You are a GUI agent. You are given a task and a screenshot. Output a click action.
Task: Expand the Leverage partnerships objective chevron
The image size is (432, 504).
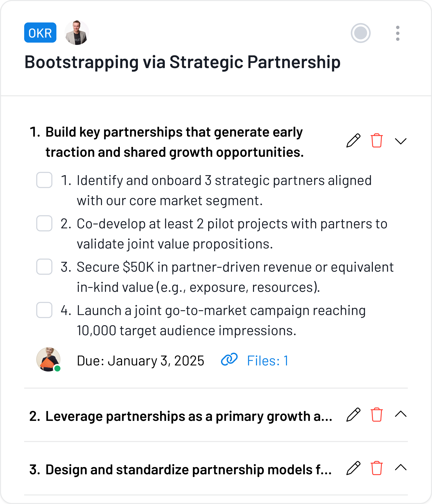(x=401, y=414)
